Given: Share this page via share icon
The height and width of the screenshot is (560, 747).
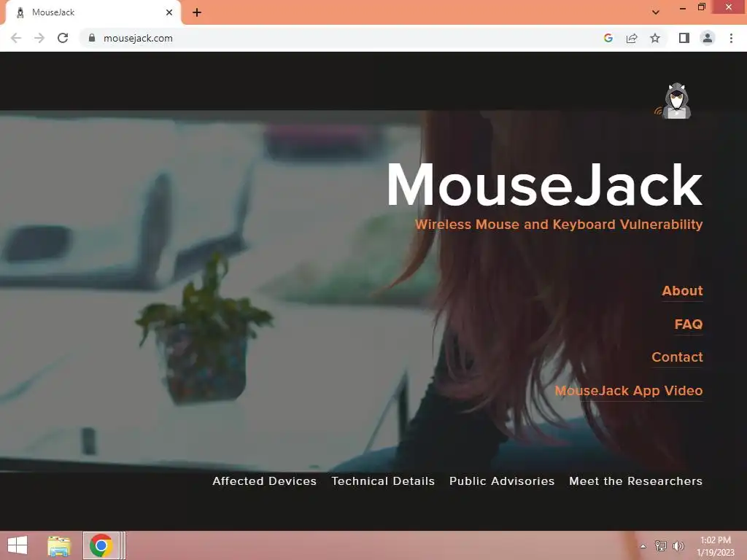Looking at the screenshot, I should (632, 38).
